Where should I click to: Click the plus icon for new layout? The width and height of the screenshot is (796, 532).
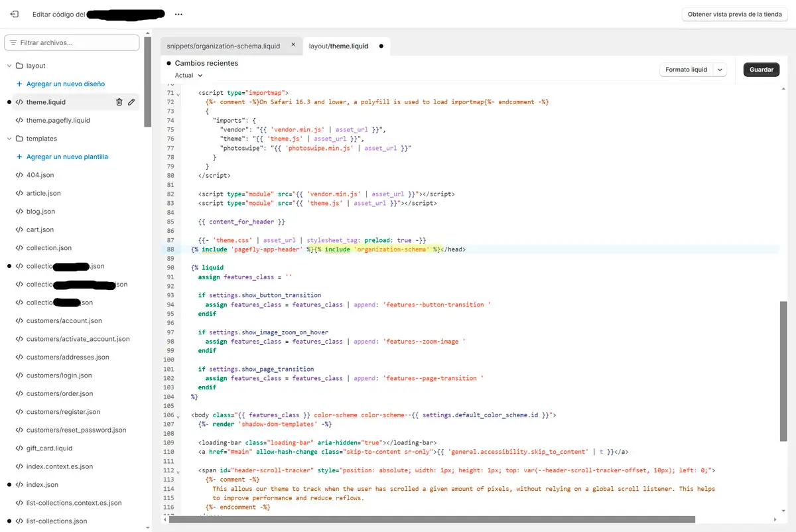pyautogui.click(x=19, y=84)
